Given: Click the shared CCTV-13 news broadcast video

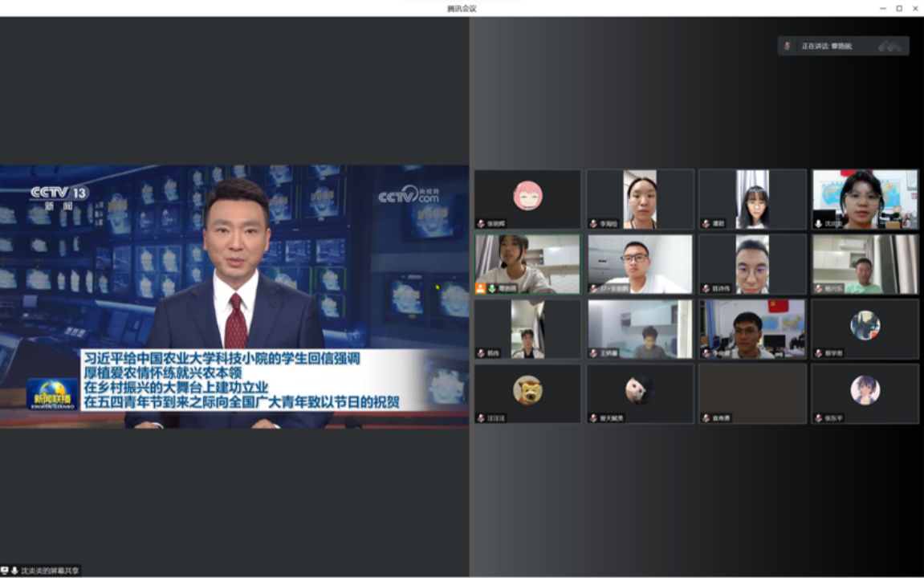Looking at the screenshot, I should [234, 296].
